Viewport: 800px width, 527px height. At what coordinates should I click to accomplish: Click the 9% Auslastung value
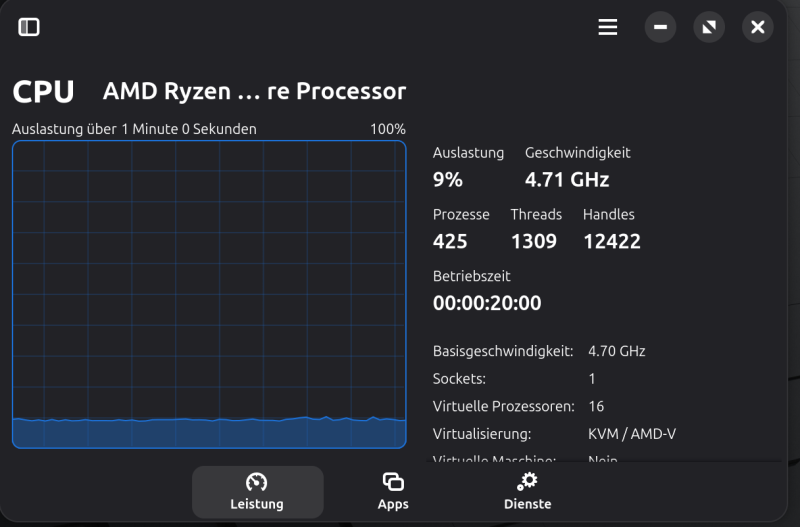[x=447, y=180]
